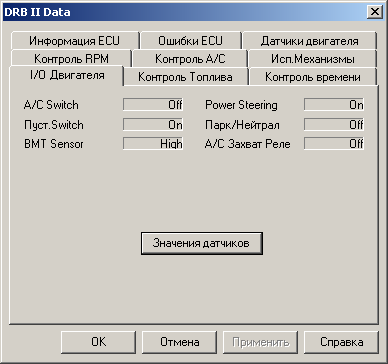
Task: Click the A/C Switch value field
Action: (x=153, y=105)
